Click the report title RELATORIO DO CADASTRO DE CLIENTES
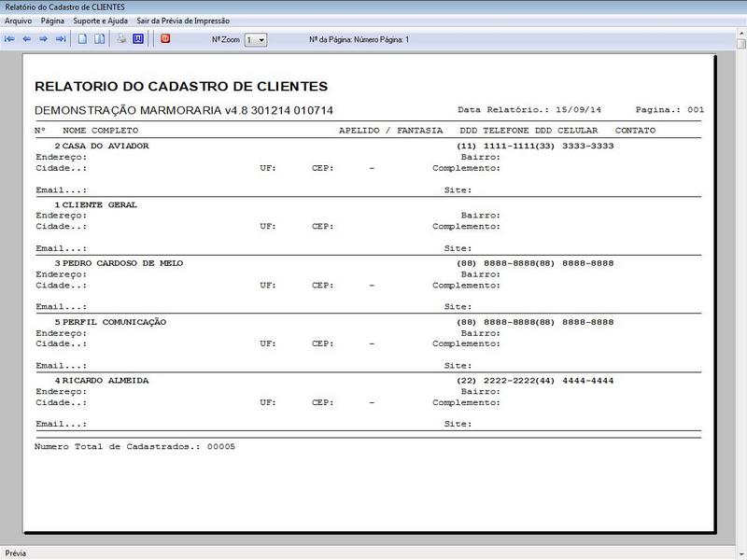747x560 pixels. [x=181, y=86]
